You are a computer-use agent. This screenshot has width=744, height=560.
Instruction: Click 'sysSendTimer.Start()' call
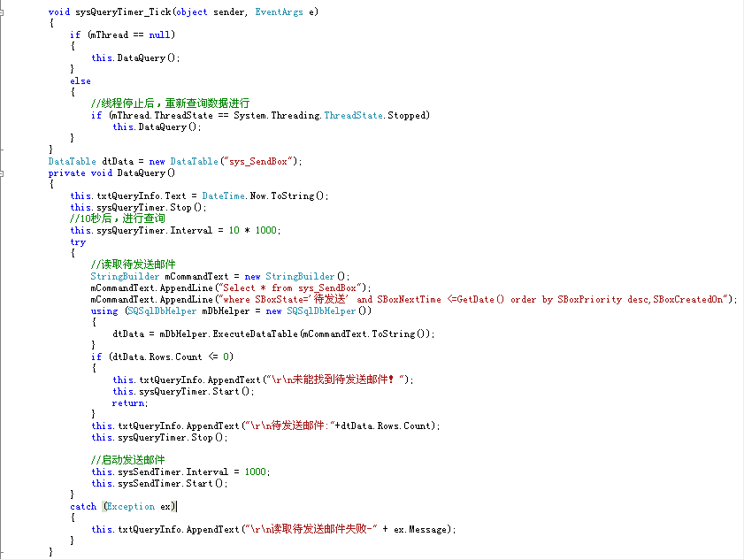tap(170, 484)
